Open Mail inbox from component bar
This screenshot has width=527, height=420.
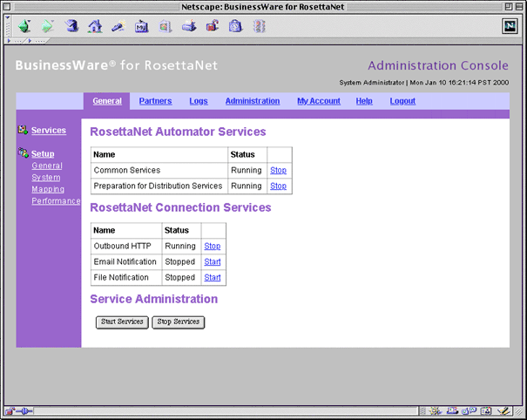pos(452,411)
